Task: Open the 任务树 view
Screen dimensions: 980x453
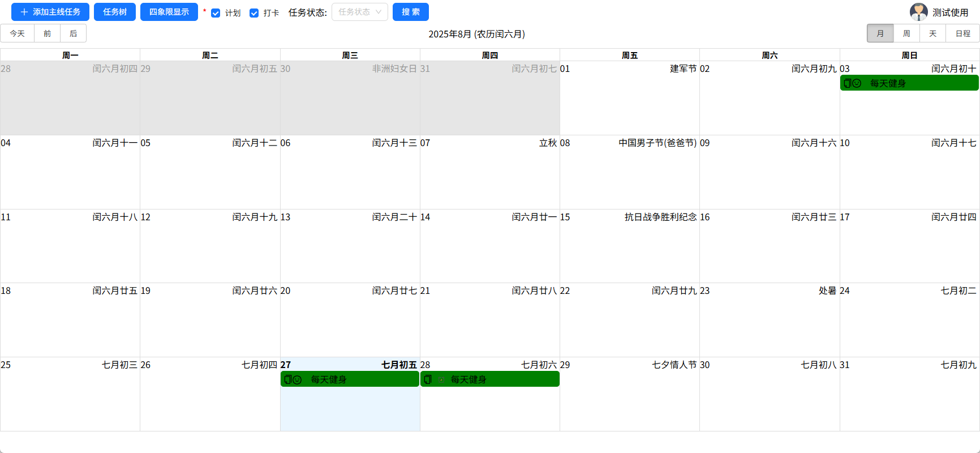Action: [115, 12]
